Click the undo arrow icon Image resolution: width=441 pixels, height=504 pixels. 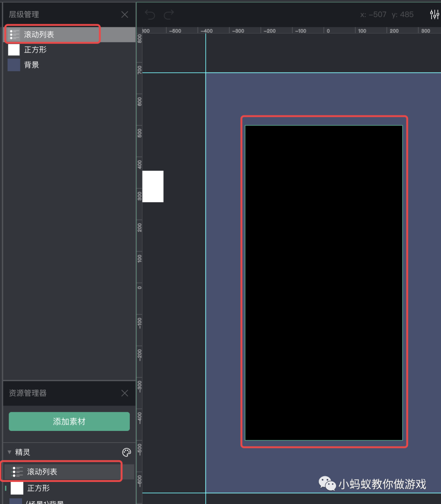pos(150,14)
